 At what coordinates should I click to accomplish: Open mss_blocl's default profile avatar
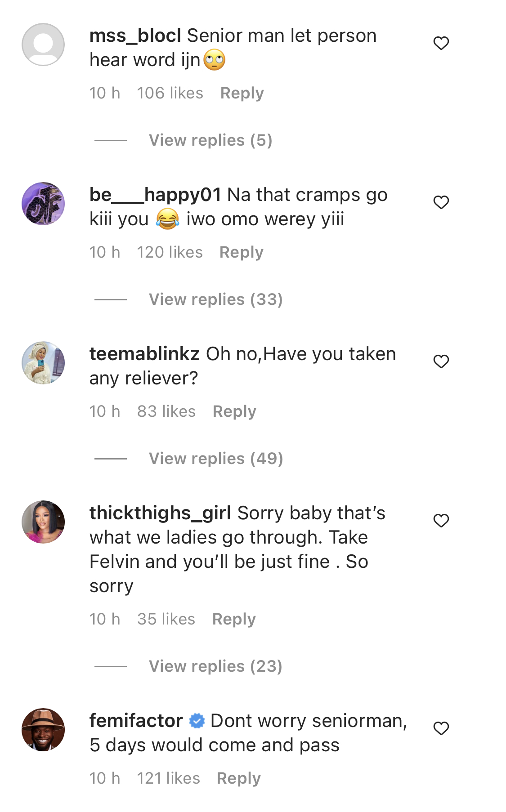[43, 45]
